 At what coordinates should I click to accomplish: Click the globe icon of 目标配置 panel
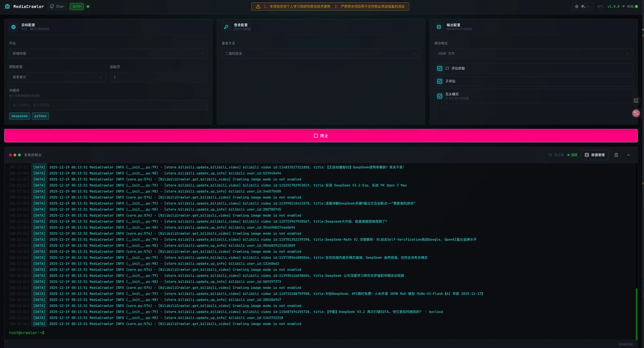tap(13, 27)
